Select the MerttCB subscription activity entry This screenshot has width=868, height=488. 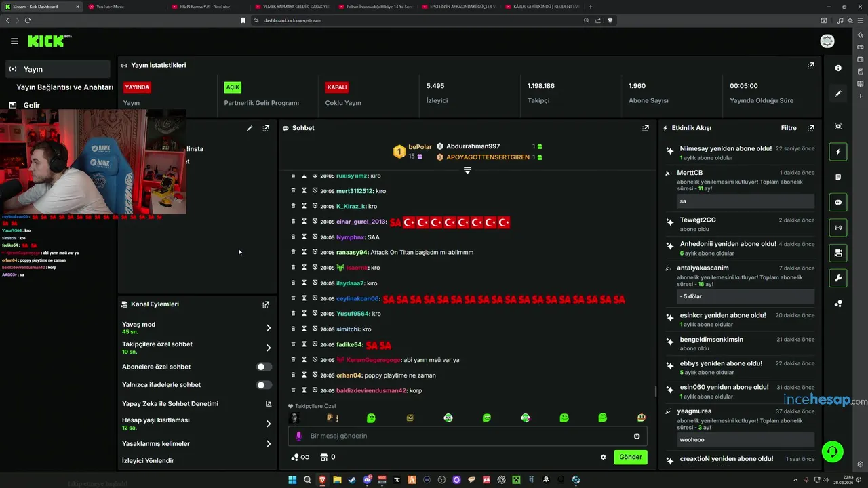(x=741, y=188)
